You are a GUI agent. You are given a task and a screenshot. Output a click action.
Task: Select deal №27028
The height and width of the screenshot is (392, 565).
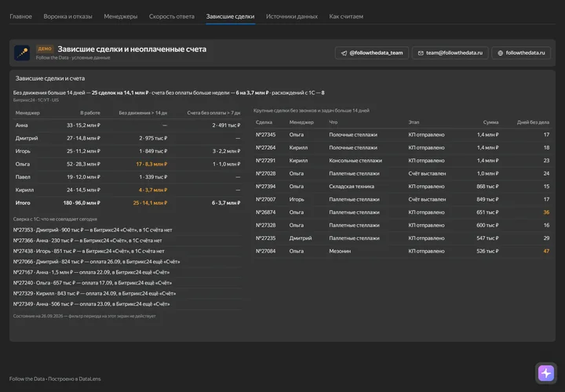(x=265, y=173)
